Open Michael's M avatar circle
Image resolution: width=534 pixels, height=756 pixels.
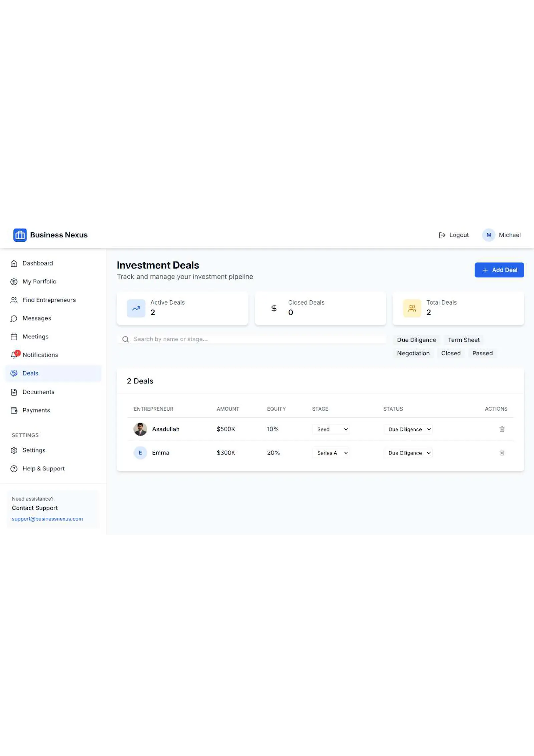click(489, 235)
